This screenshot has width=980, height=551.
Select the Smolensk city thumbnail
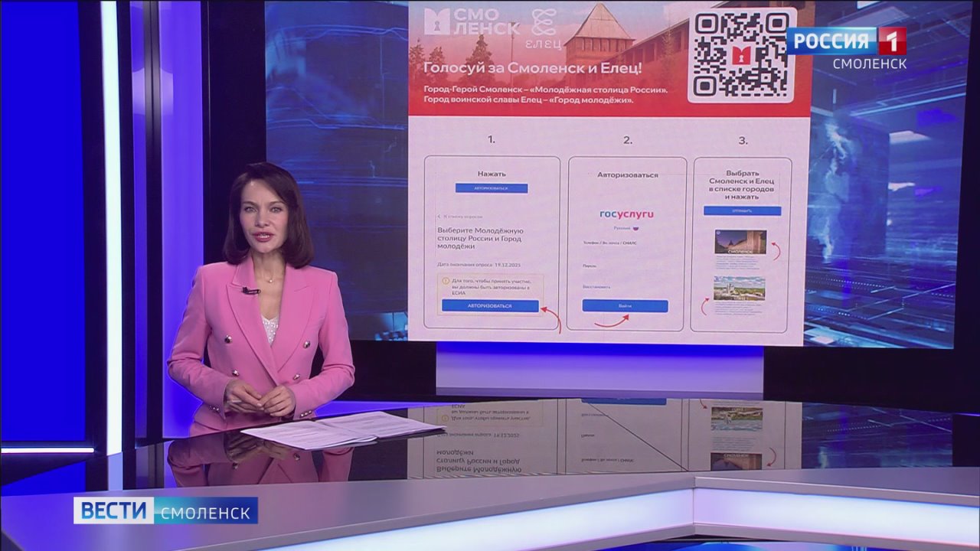[740, 243]
